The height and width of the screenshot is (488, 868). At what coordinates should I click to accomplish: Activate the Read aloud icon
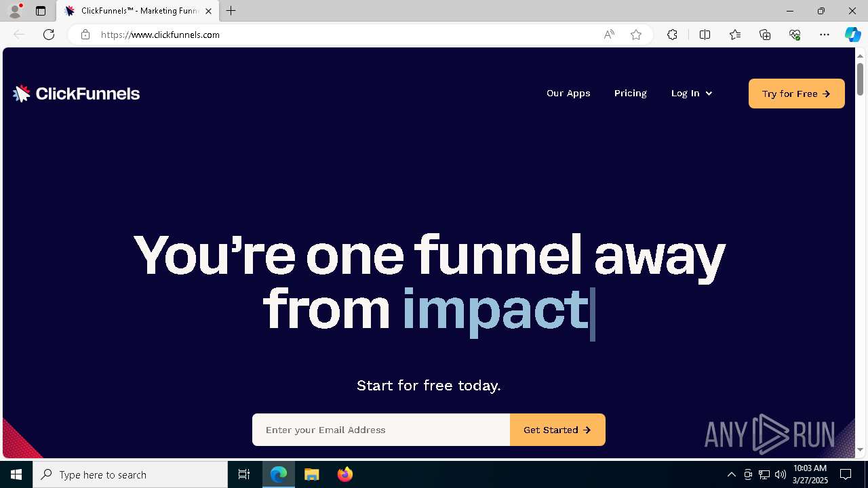click(x=609, y=35)
